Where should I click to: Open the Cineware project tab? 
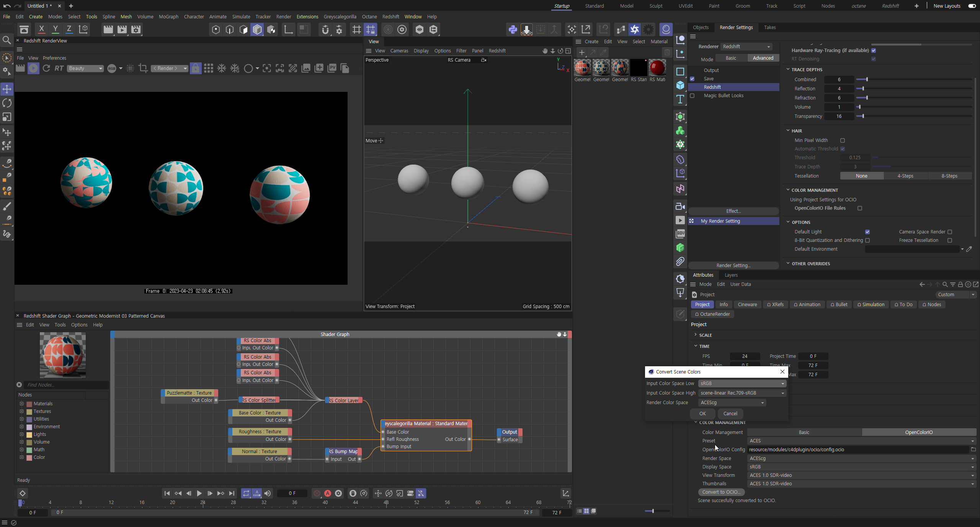747,305
